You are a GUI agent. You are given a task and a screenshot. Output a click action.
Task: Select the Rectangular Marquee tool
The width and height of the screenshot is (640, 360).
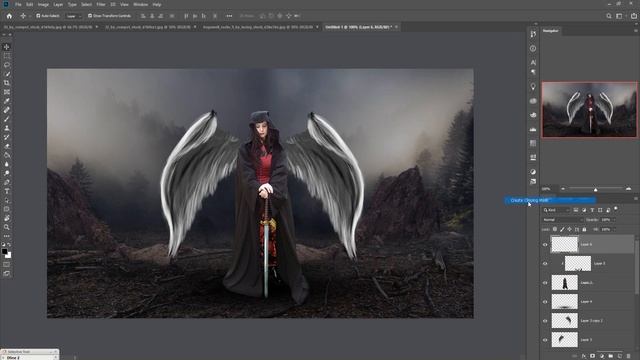coord(7,56)
